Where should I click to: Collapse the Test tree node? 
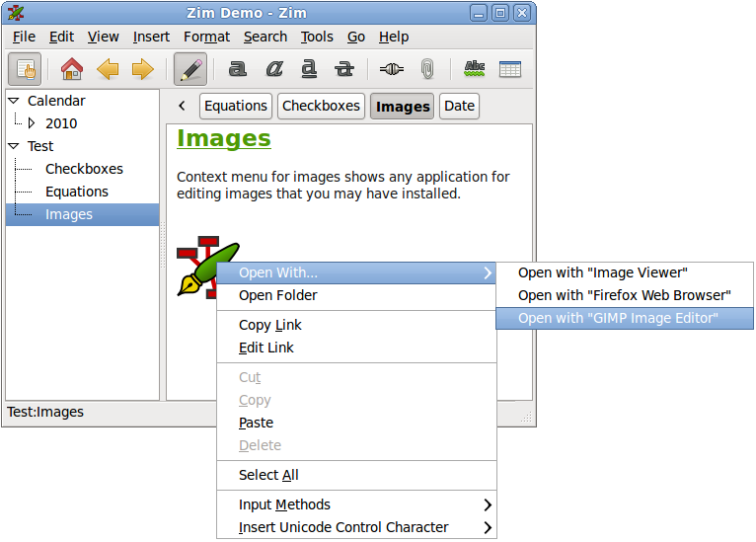coord(14,146)
